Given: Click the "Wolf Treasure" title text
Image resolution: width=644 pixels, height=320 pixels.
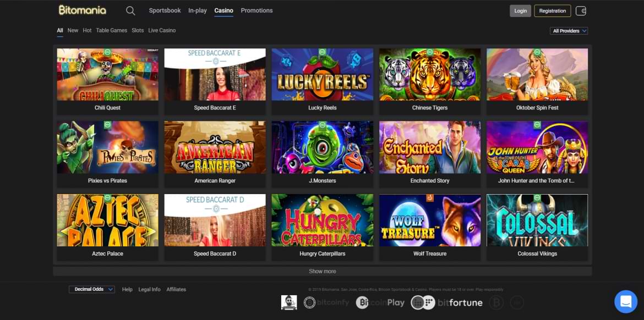Looking at the screenshot, I should click(x=429, y=253).
